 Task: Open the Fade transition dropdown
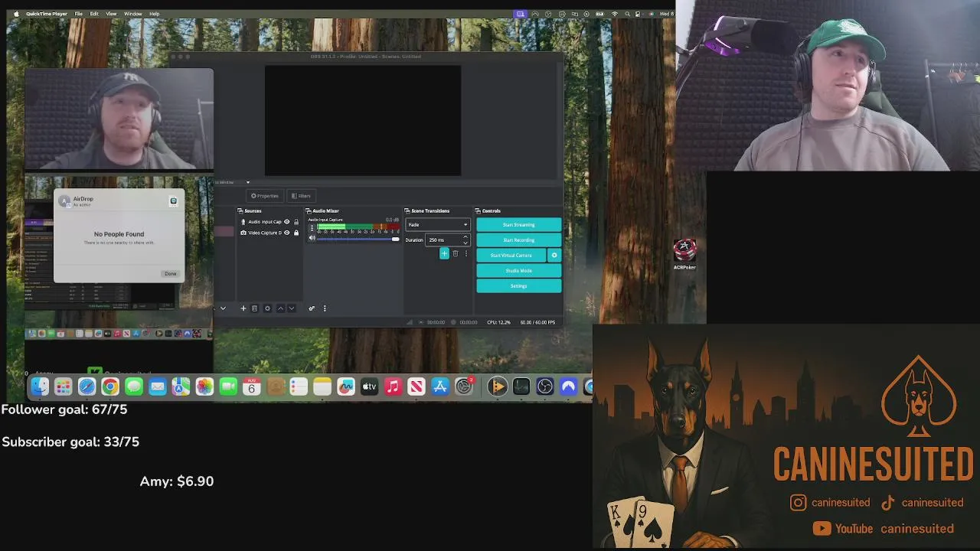click(438, 225)
